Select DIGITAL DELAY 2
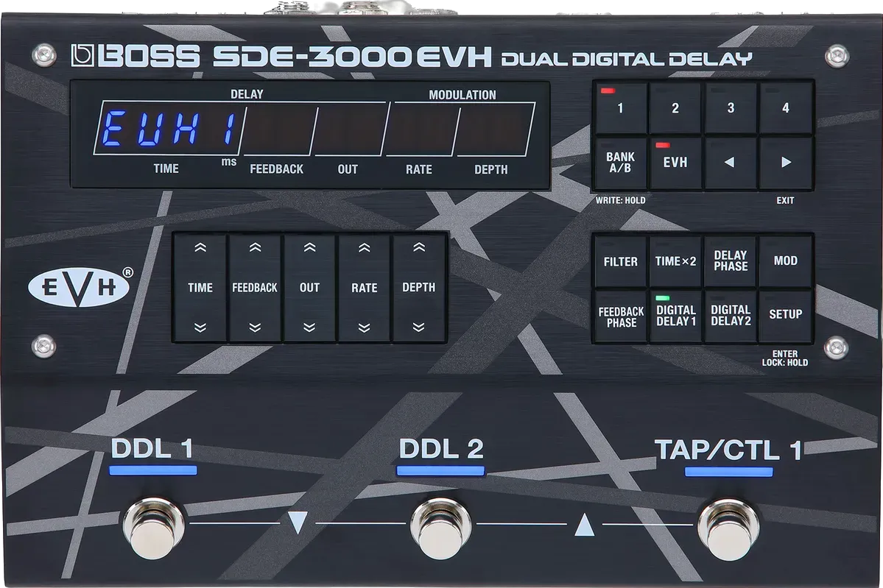This screenshot has width=883, height=588. (731, 316)
